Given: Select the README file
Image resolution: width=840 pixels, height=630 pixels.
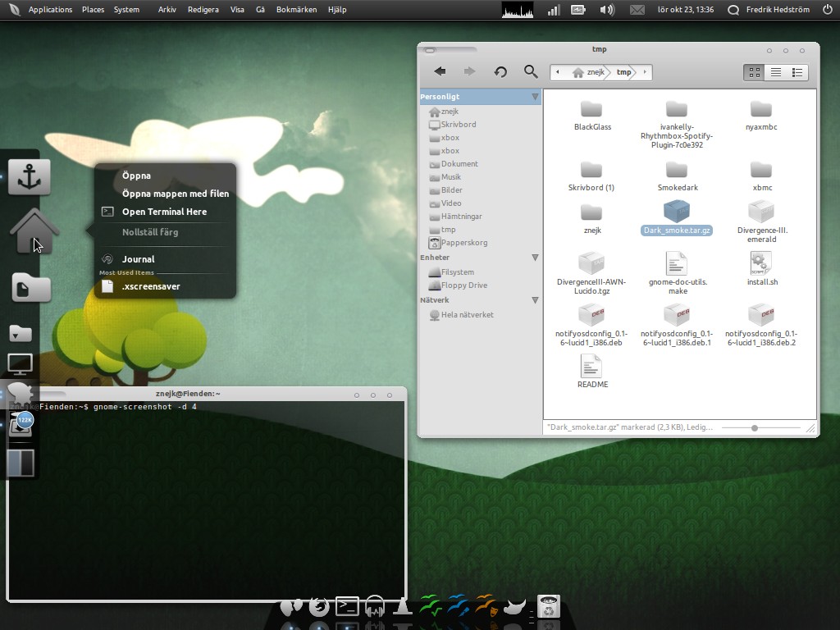Looking at the screenshot, I should (592, 371).
